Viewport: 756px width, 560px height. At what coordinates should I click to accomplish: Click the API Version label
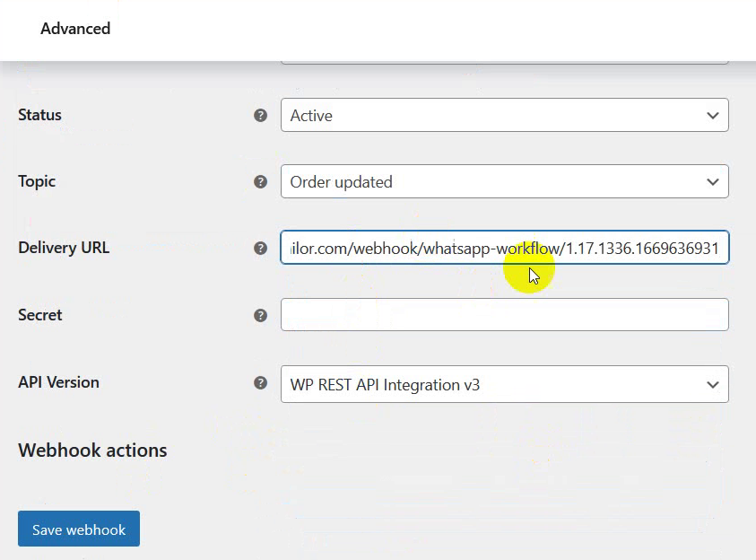58,382
